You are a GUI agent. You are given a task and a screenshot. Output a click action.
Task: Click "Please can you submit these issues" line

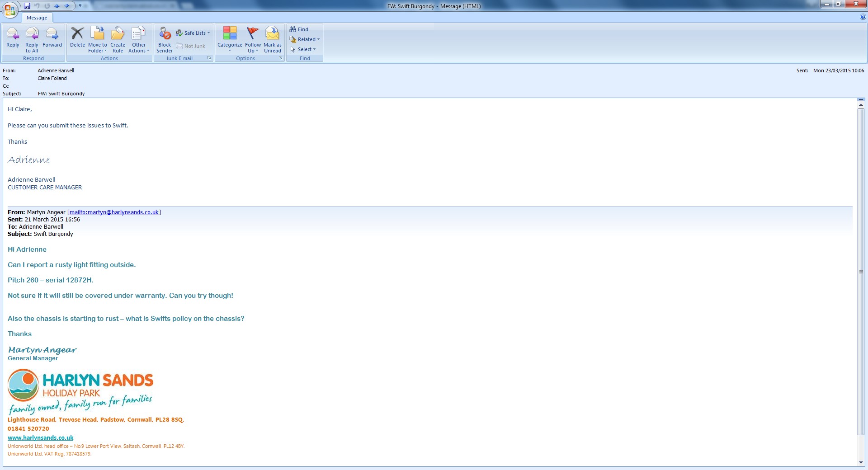click(x=68, y=125)
